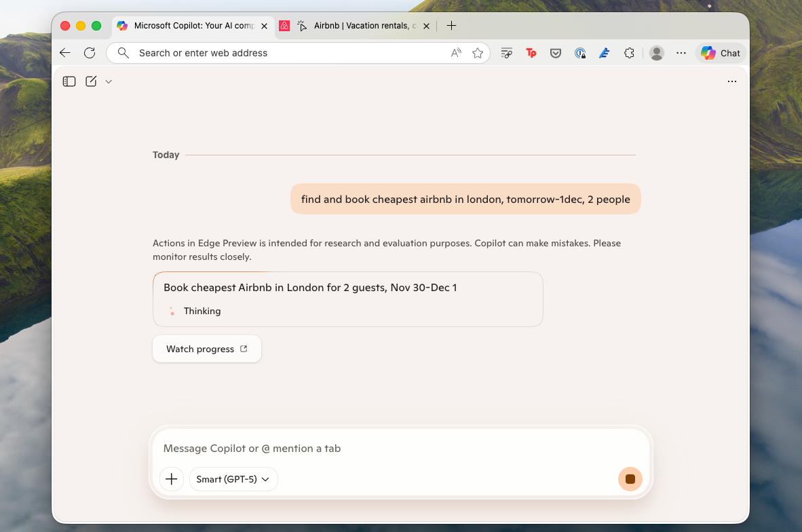Start a new Copilot conversation
Image resolution: width=802 pixels, height=532 pixels.
[x=92, y=81]
